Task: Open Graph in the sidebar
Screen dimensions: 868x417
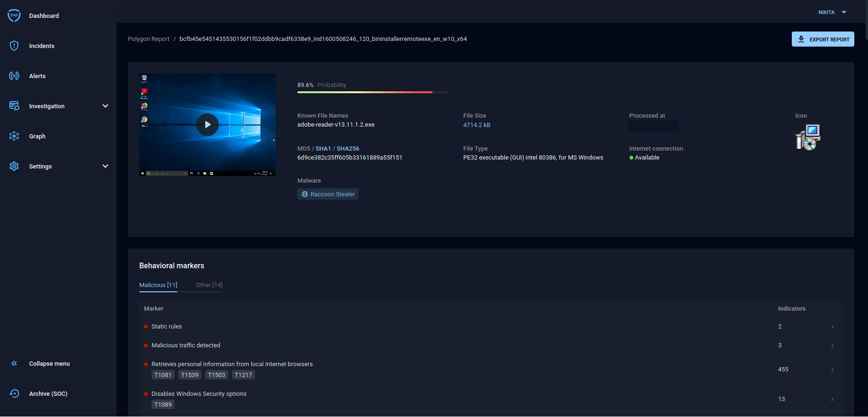Action: [x=37, y=136]
